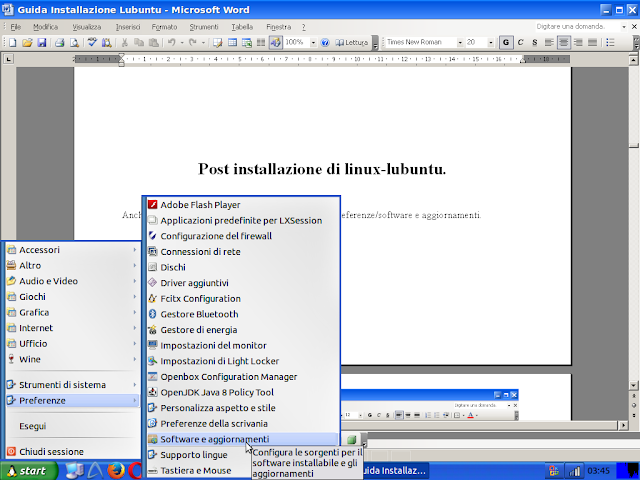This screenshot has height=480, width=640.
Task: Expand Strumenti di sistema submenu
Action: click(x=73, y=385)
